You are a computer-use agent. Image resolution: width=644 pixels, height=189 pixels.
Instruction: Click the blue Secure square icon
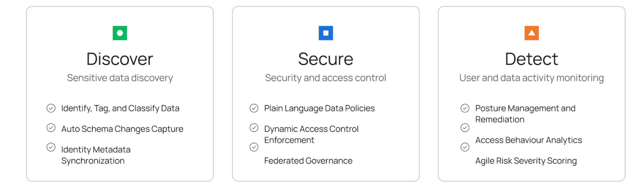326,33
